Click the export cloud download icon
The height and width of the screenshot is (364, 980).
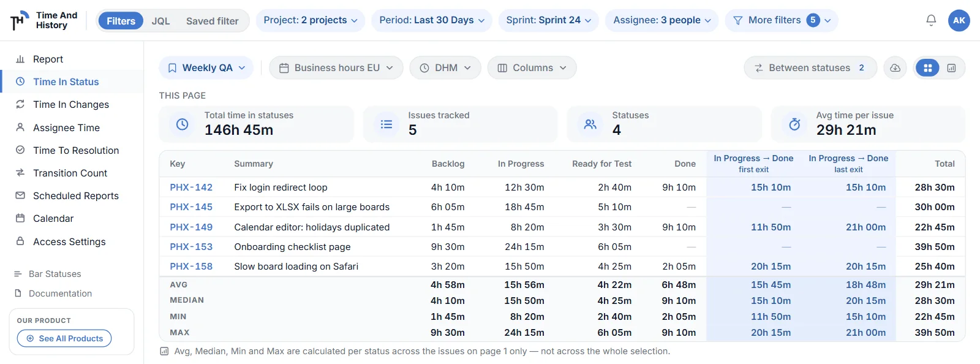[x=895, y=68]
